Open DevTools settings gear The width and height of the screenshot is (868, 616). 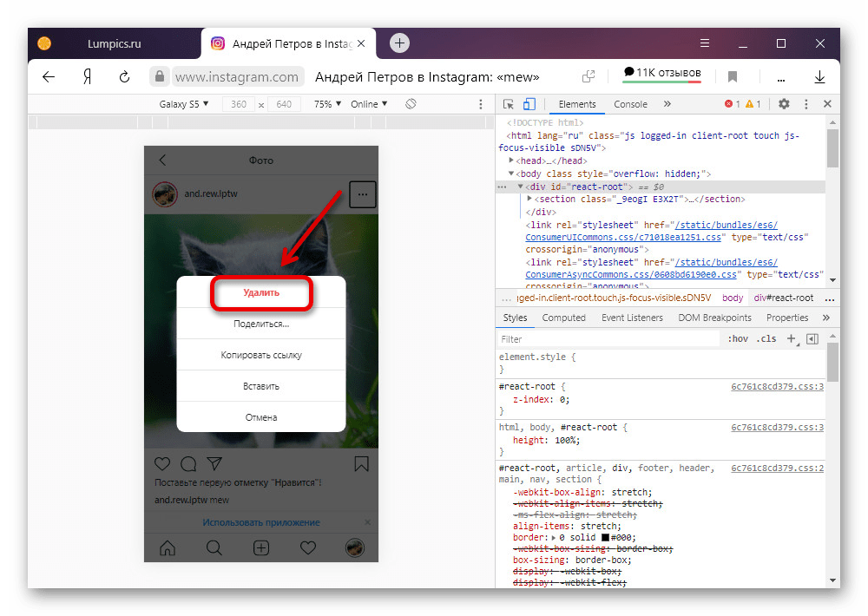click(x=784, y=104)
